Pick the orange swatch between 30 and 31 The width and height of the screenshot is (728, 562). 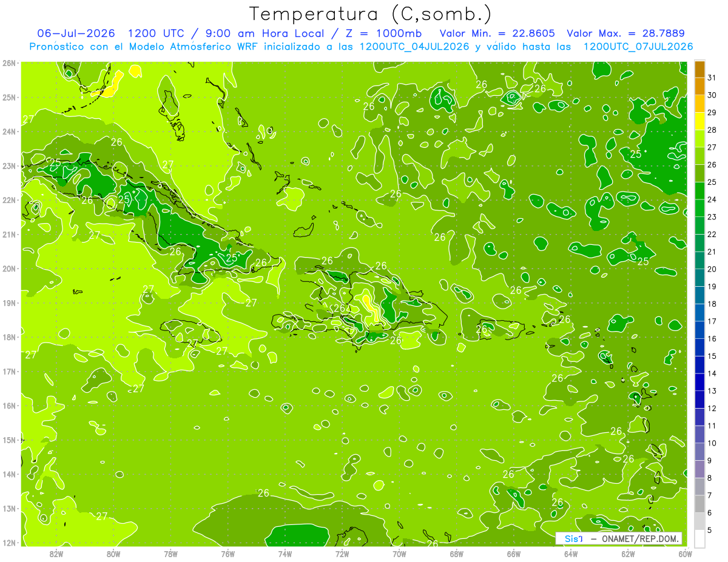point(699,86)
